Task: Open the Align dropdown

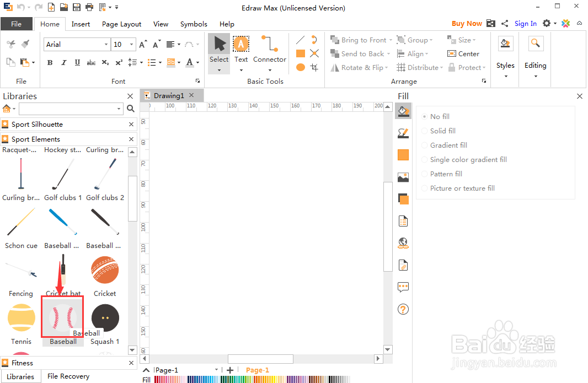Action: (413, 54)
